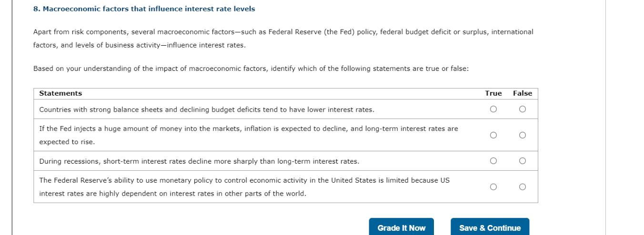Screen dimensions: 644x235
Task: Pick False for the Federal Reserve's ability statement
Action: (523, 187)
